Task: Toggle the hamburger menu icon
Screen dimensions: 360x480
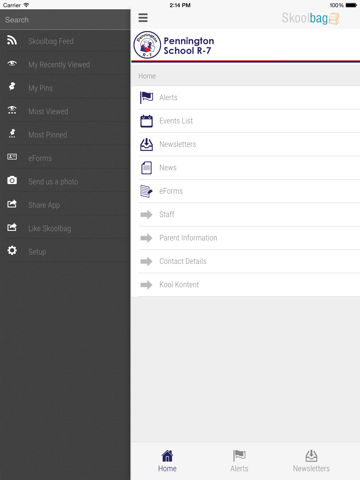Action: (143, 18)
